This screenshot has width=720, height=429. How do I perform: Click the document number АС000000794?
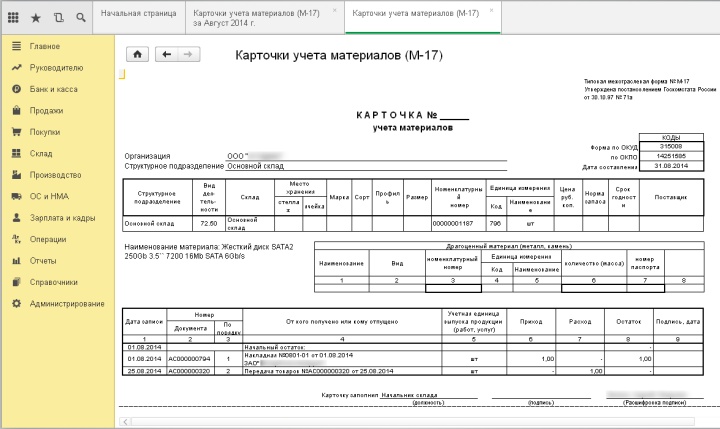click(189, 359)
